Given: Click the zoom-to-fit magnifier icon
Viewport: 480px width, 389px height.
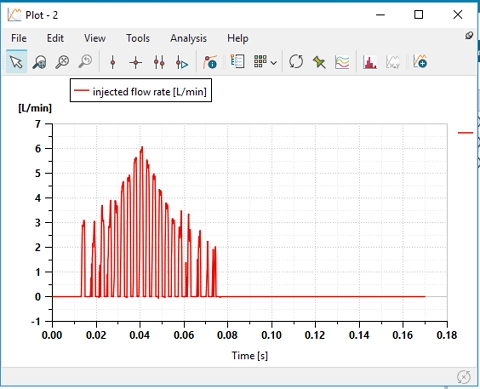Looking at the screenshot, I should [62, 62].
